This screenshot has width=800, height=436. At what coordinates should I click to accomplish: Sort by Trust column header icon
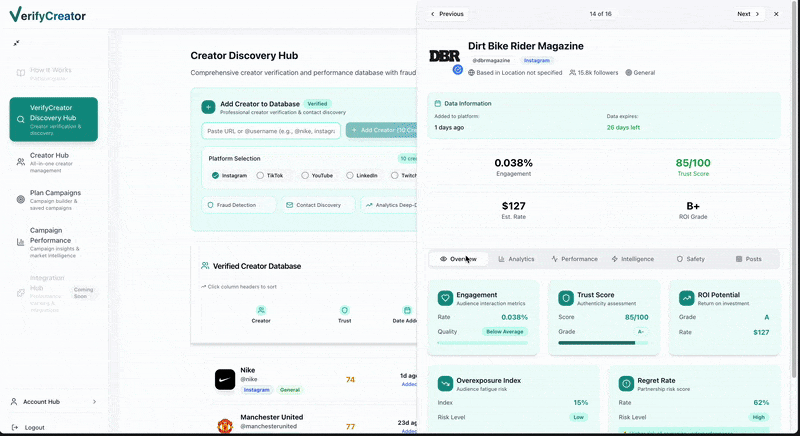(344, 310)
